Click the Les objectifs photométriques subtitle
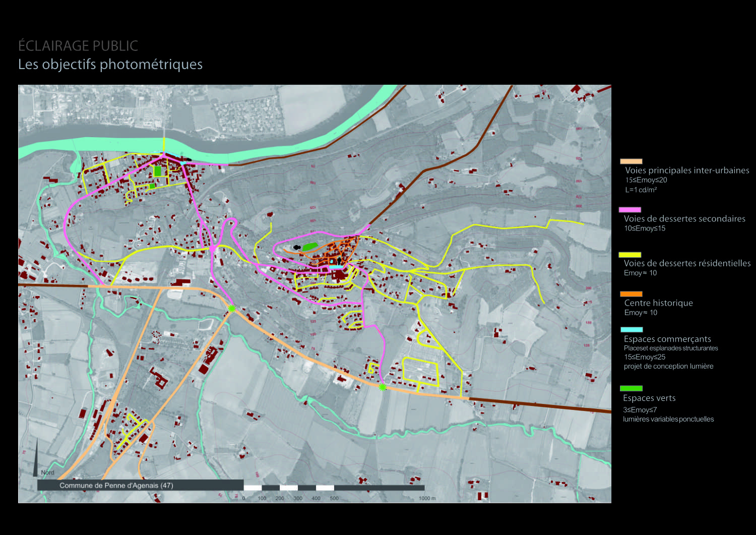756x535 pixels. point(110,65)
